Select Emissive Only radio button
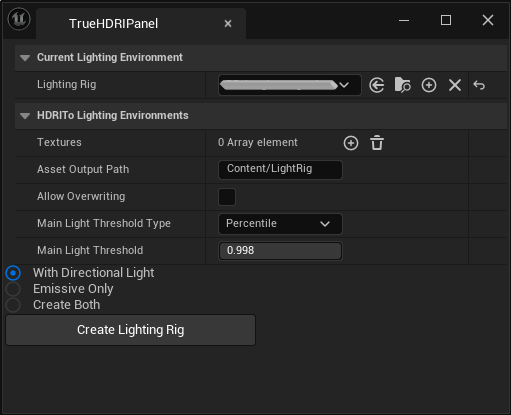 (13, 289)
